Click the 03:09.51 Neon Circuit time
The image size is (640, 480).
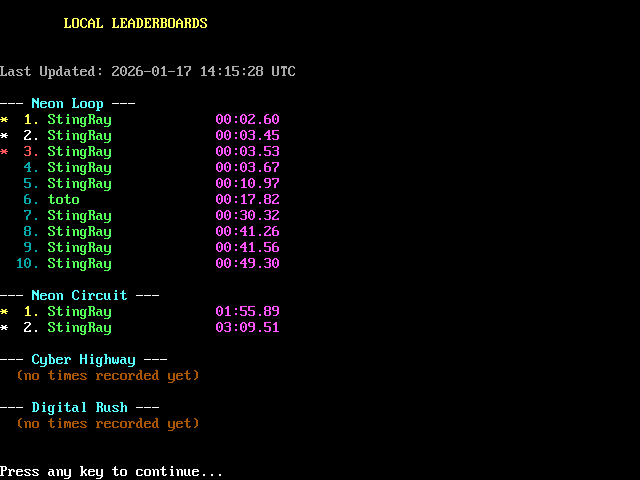247,327
